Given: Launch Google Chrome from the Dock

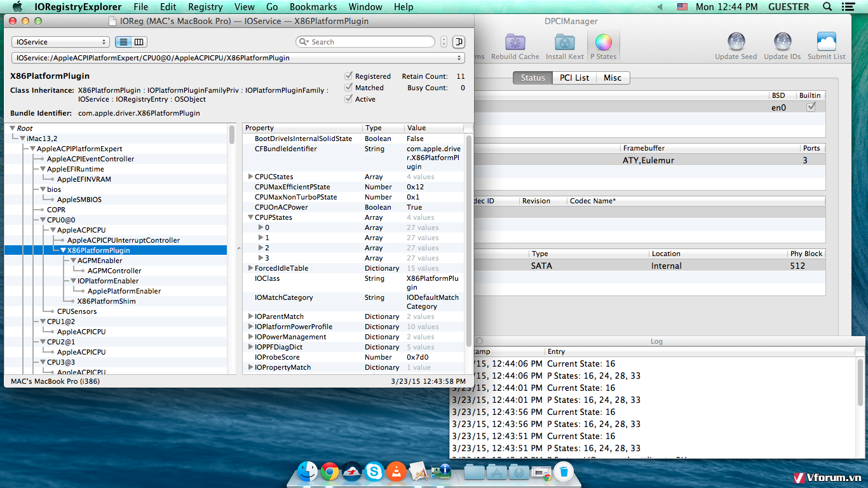Looking at the screenshot, I should pyautogui.click(x=329, y=471).
